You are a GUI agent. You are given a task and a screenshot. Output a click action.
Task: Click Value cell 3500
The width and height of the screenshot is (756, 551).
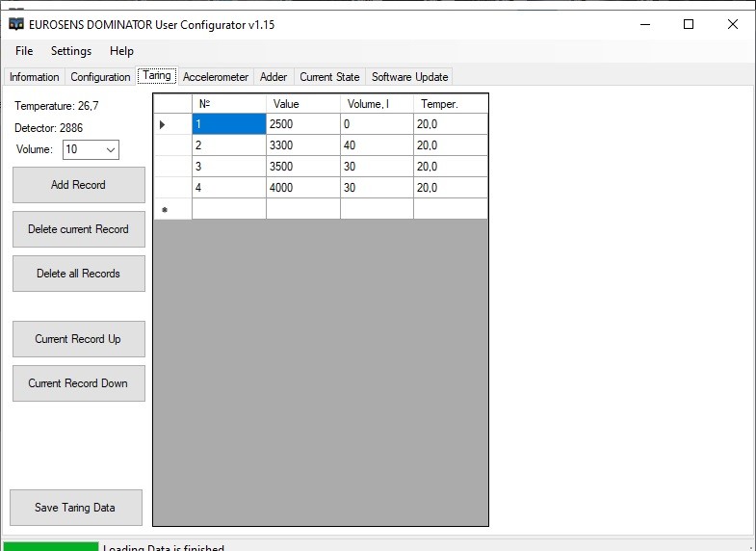coord(303,167)
